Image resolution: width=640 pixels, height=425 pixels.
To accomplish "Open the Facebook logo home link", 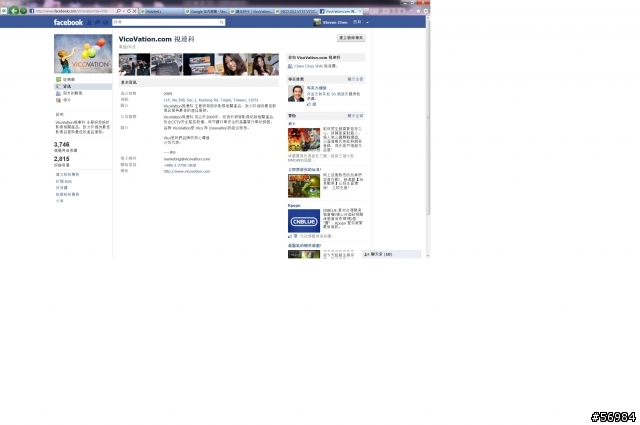I will [68, 22].
